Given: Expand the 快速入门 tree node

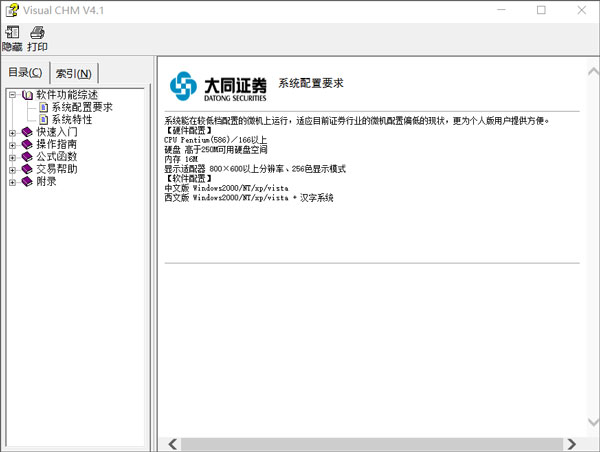Looking at the screenshot, I should coord(13,133).
